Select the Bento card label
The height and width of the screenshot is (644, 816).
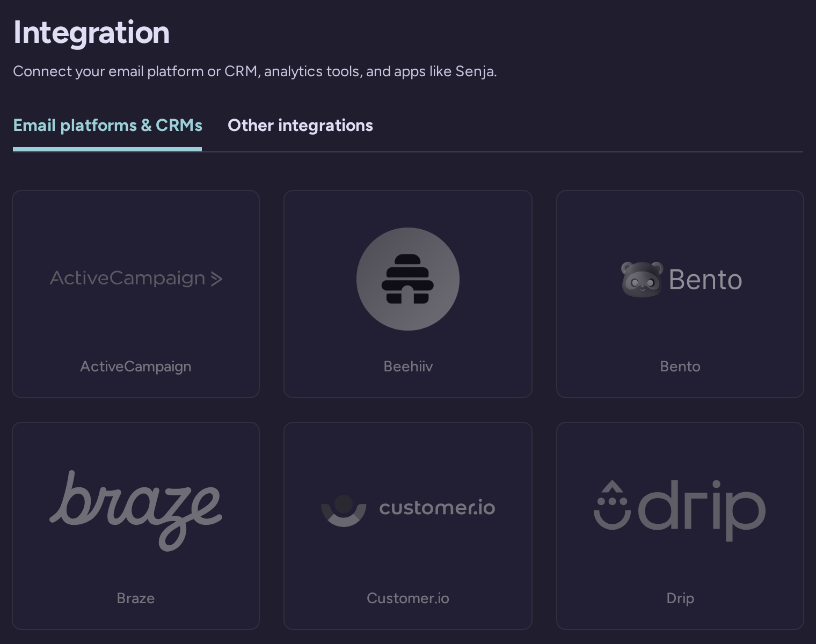[680, 367]
